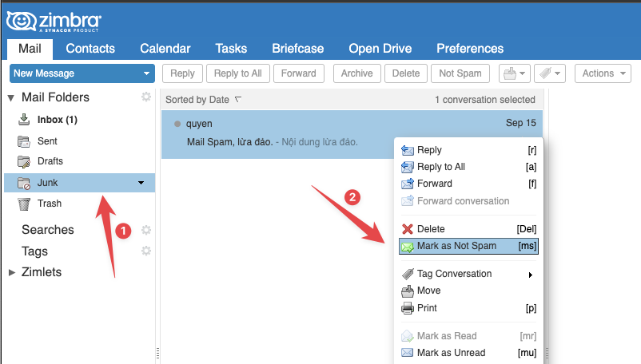
Task: Click the Trash can icon
Action: (x=24, y=204)
